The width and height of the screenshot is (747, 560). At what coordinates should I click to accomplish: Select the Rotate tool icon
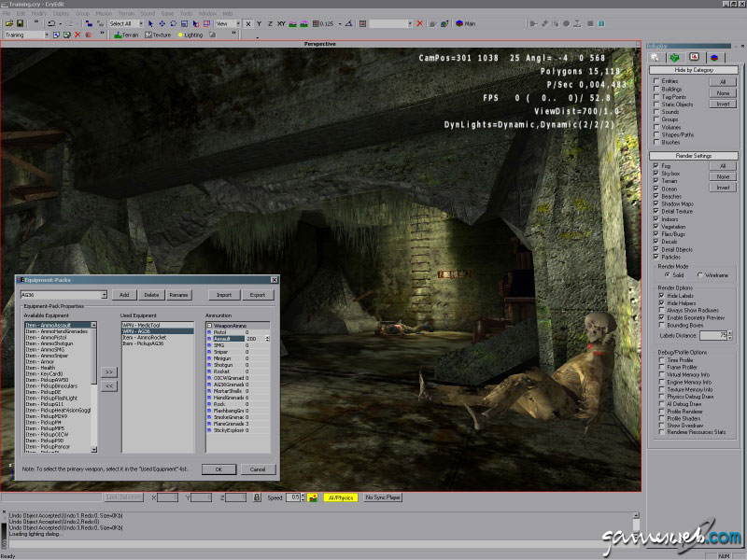pos(173,23)
